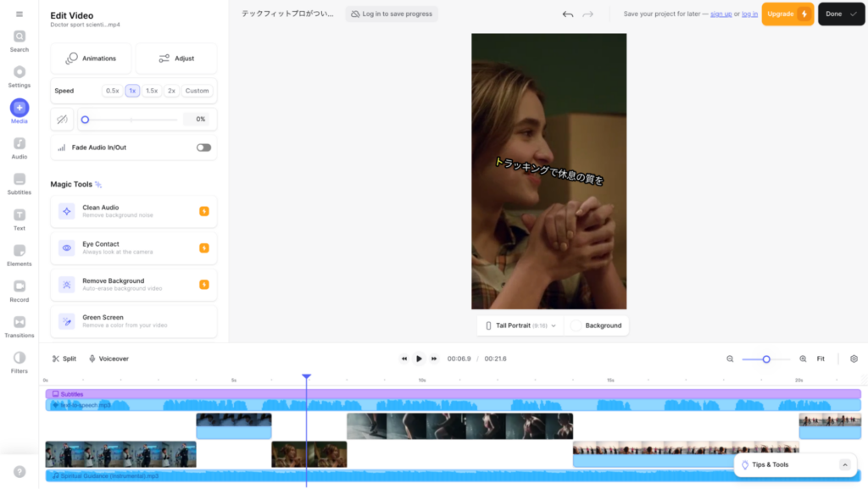This screenshot has width=868, height=489.
Task: Collapse the Tips & Tools panel
Action: [844, 464]
